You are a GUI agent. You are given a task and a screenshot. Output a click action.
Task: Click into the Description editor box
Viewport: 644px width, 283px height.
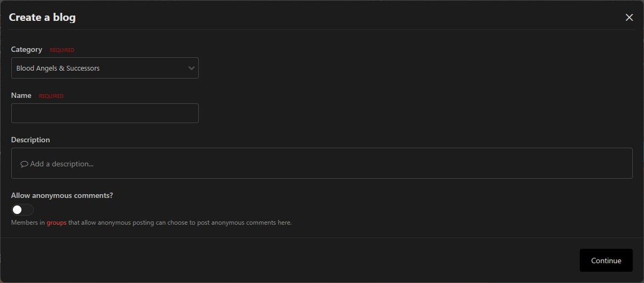[321, 163]
